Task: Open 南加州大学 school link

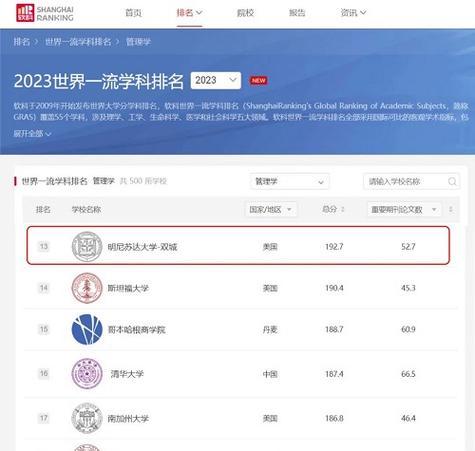Action: tap(128, 418)
